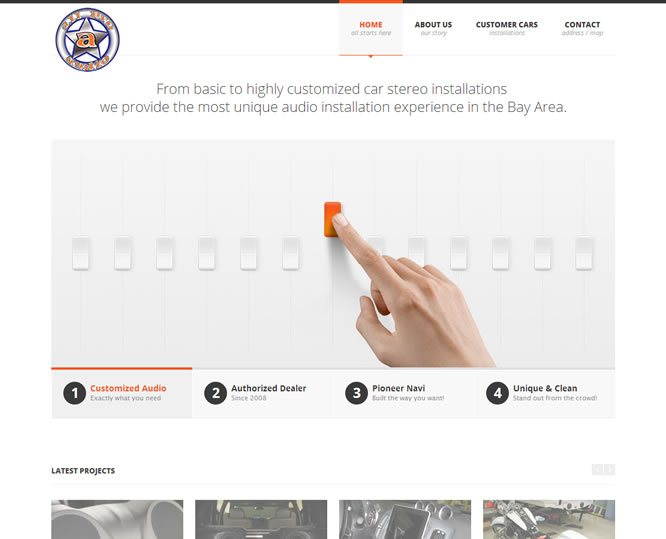Screen dimensions: 666x539
Task: Select the number 1 slide circle
Action: tap(75, 393)
